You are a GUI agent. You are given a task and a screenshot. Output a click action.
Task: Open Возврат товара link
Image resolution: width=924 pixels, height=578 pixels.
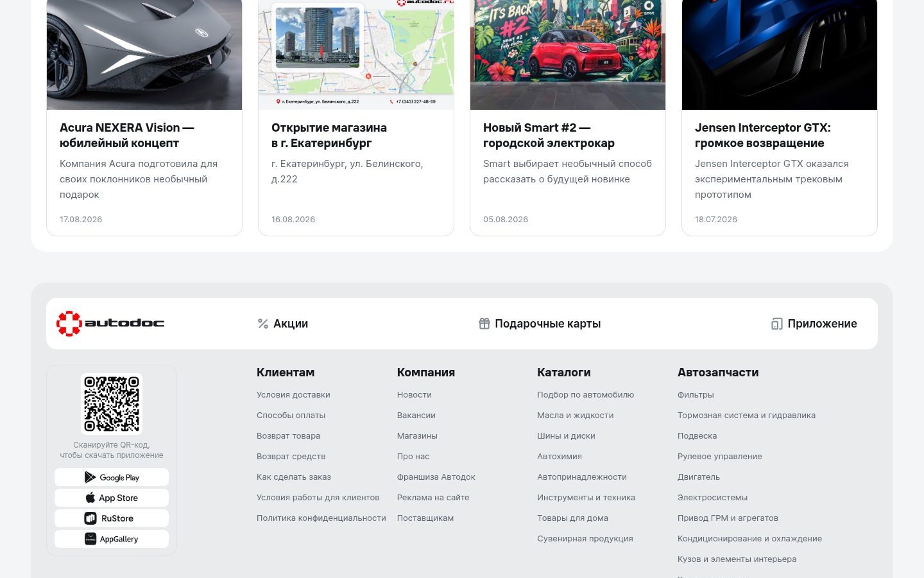tap(288, 436)
